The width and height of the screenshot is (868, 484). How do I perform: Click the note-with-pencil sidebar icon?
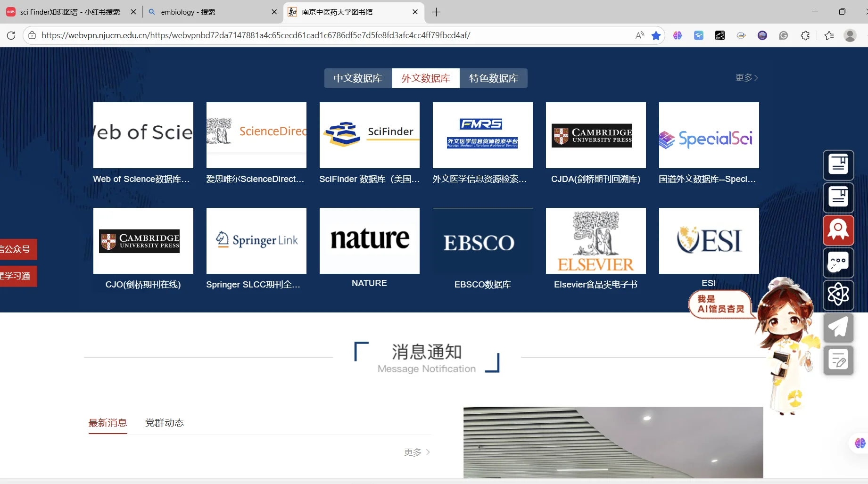[x=838, y=360]
